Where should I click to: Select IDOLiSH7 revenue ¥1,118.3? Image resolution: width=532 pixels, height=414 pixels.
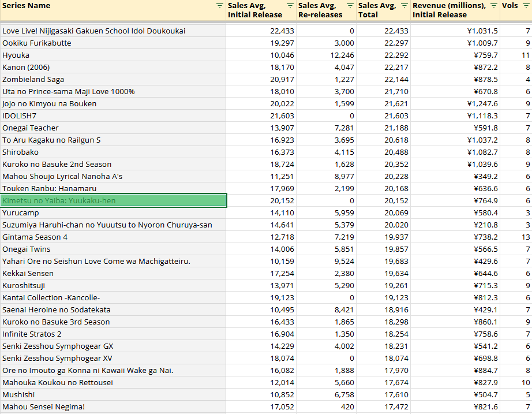(x=455, y=116)
